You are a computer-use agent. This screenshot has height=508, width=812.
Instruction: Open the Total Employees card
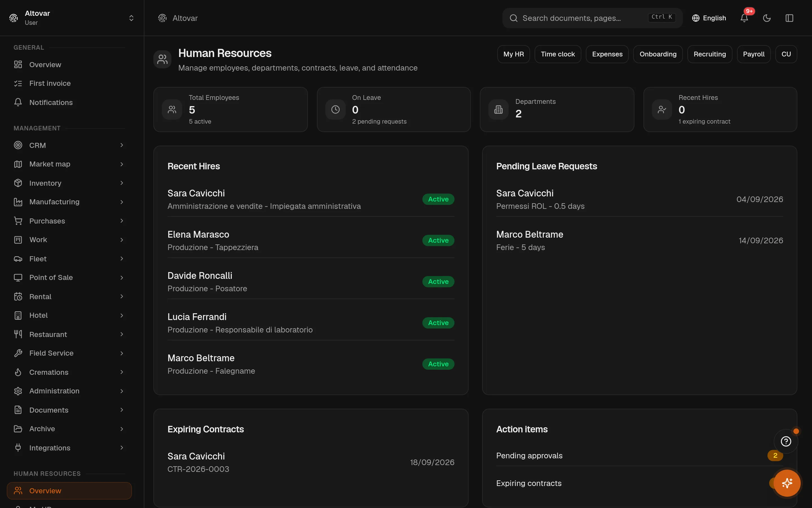click(231, 110)
